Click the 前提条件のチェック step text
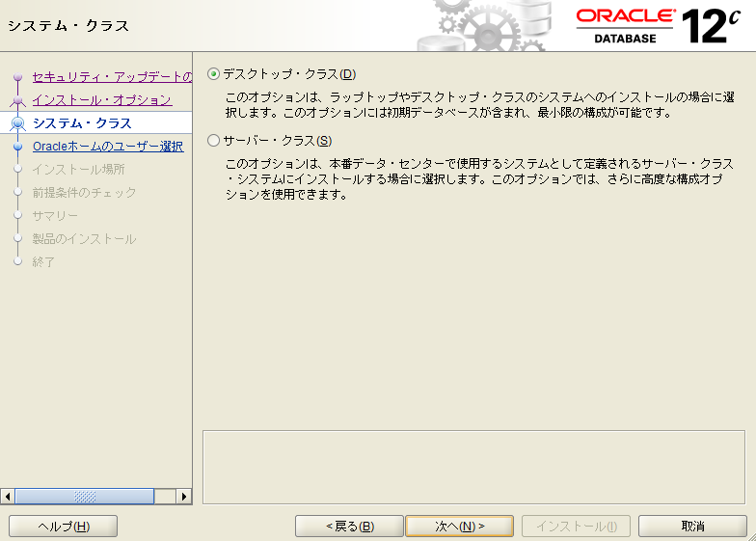Viewport: 756px width, 541px height. coord(85,193)
